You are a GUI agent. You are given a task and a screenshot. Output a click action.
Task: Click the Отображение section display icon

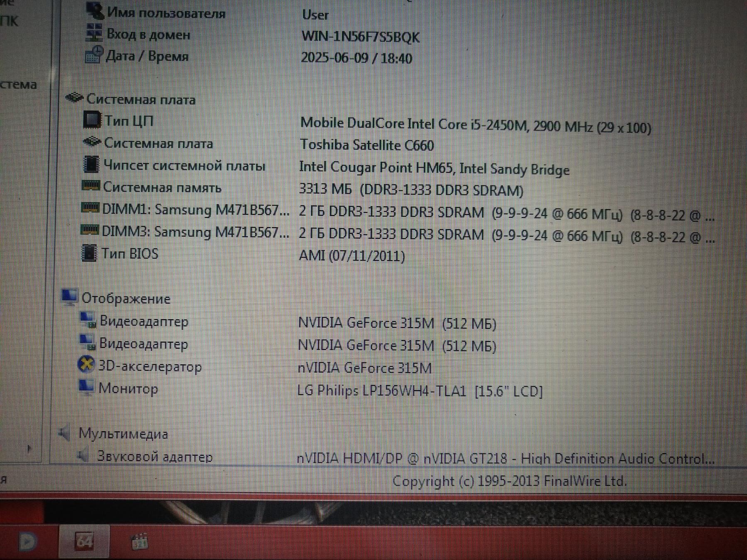(x=69, y=297)
